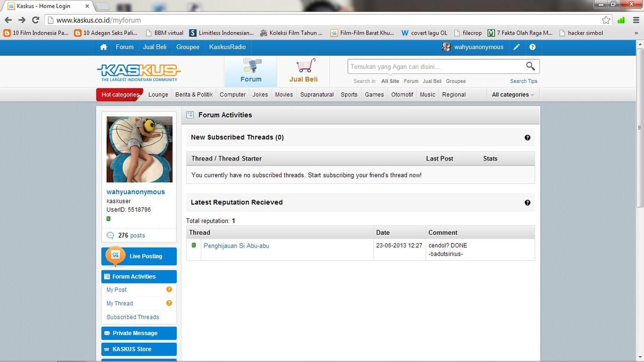
Task: Open the Penghijauan Si Abu-abu thread
Action: (236, 246)
